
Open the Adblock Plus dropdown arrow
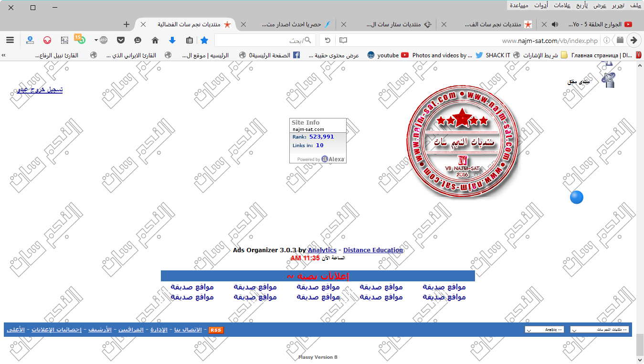pos(96,40)
